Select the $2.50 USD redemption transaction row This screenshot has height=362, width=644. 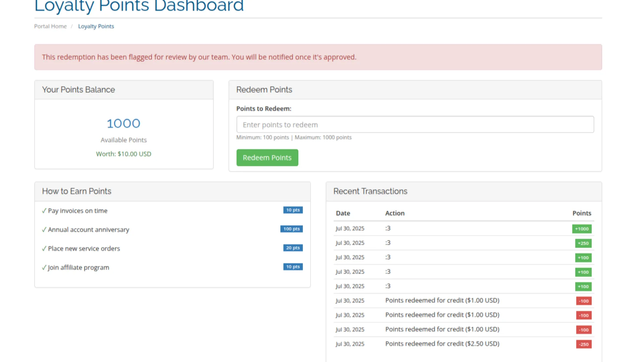point(442,344)
